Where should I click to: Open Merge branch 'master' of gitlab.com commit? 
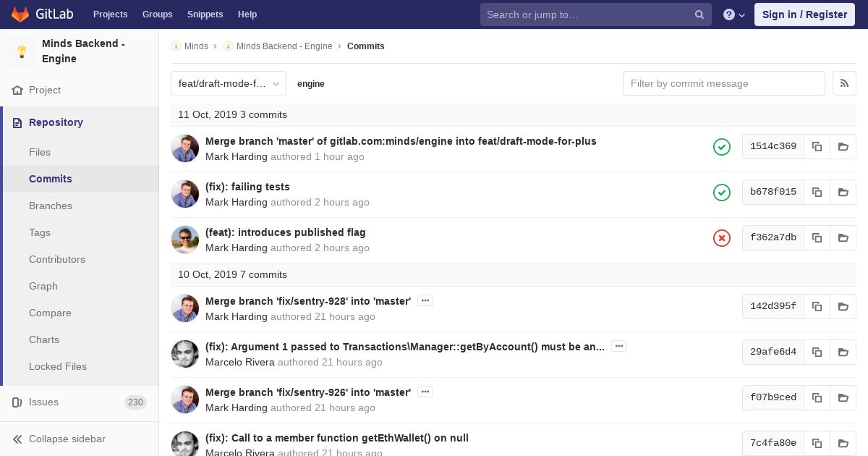401,141
